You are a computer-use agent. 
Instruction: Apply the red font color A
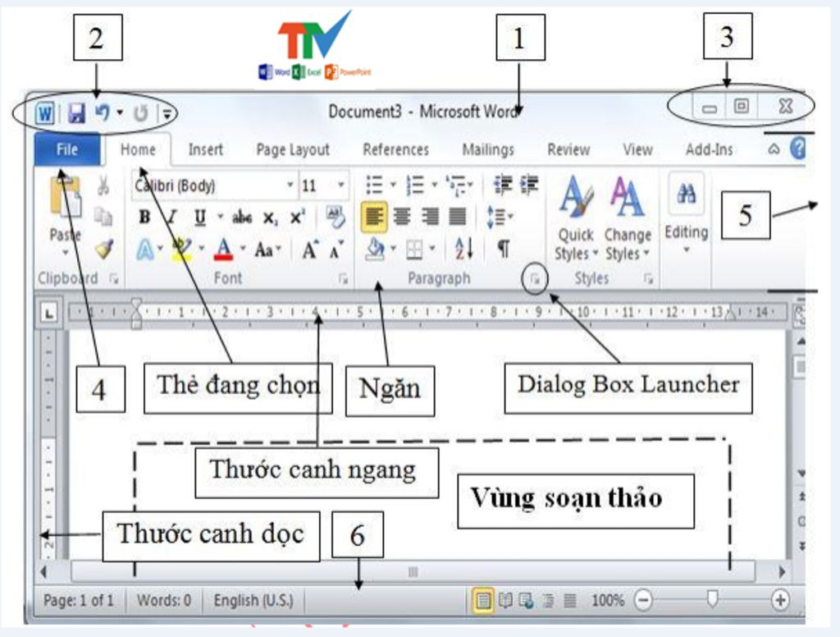(x=224, y=250)
